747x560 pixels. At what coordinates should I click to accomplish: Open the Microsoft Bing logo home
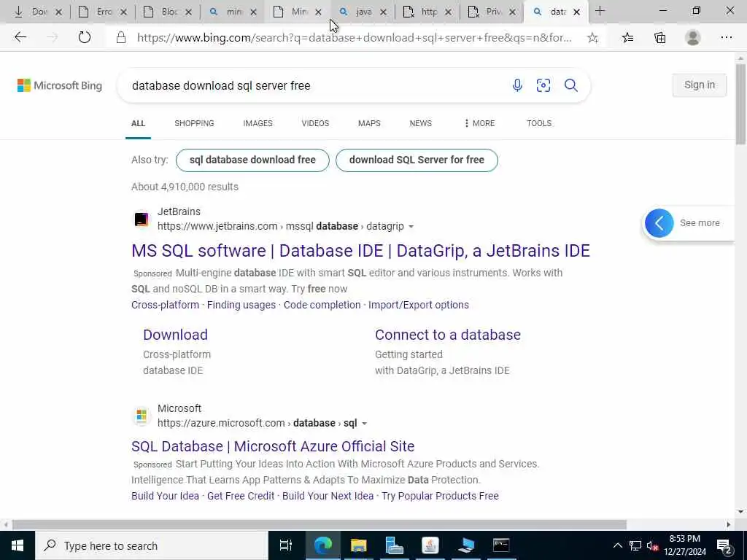pos(60,85)
